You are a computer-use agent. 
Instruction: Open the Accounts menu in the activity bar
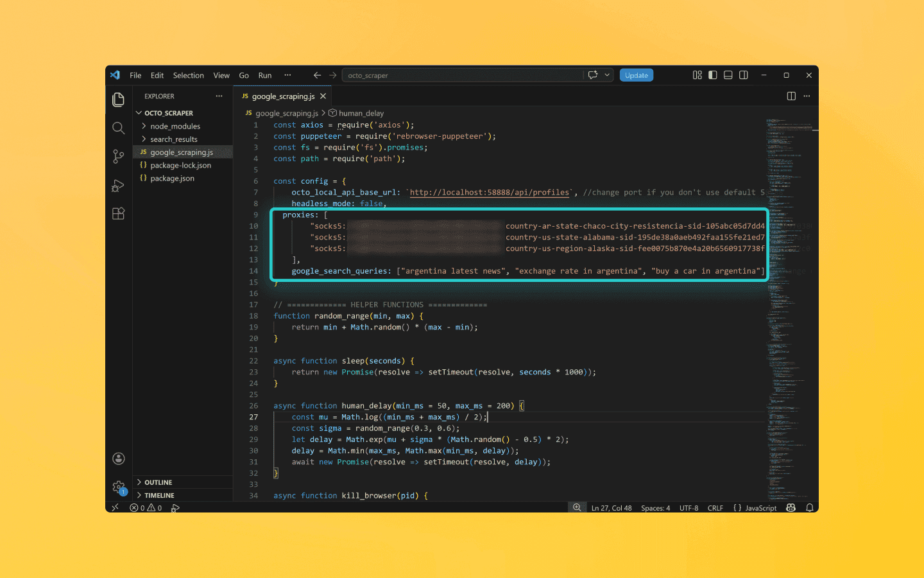tap(118, 459)
